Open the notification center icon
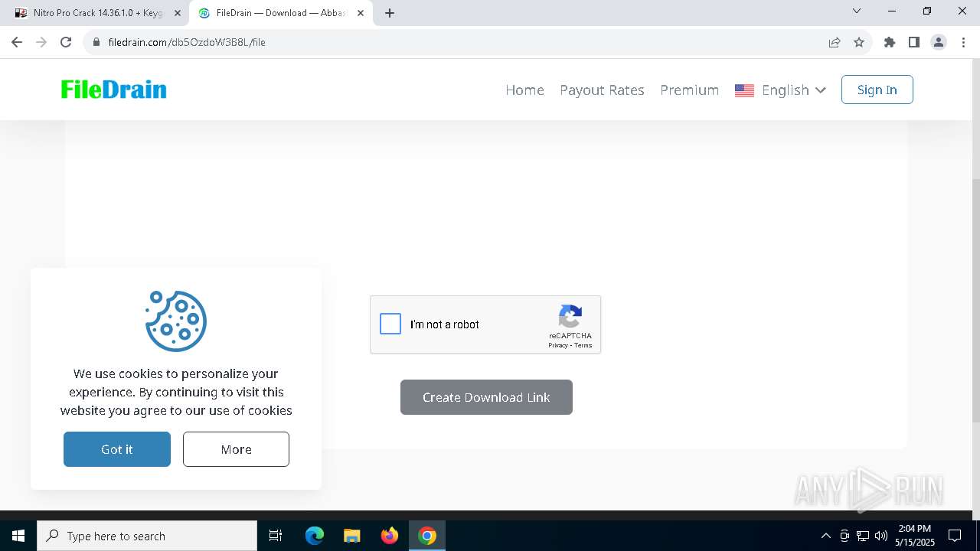 click(955, 536)
